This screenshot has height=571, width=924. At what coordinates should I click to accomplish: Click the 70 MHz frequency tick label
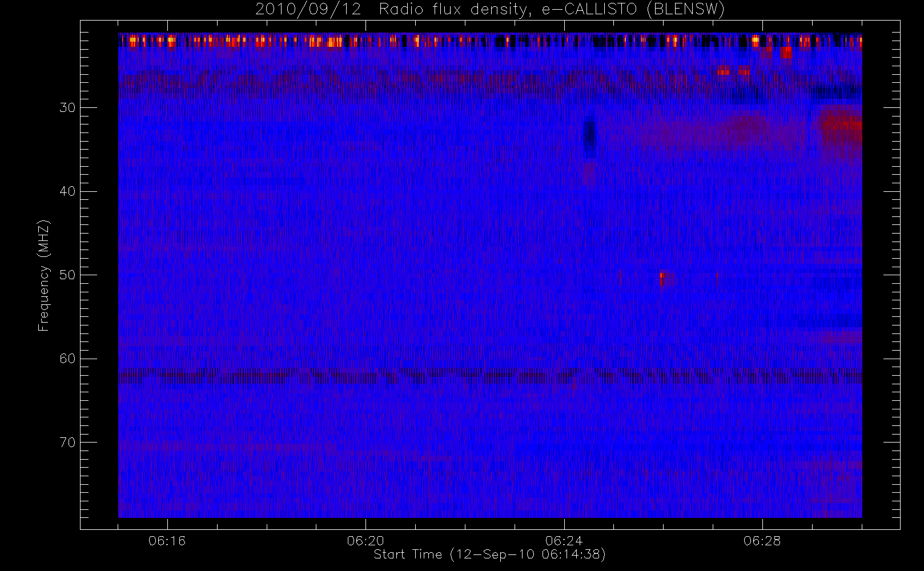[x=67, y=443]
